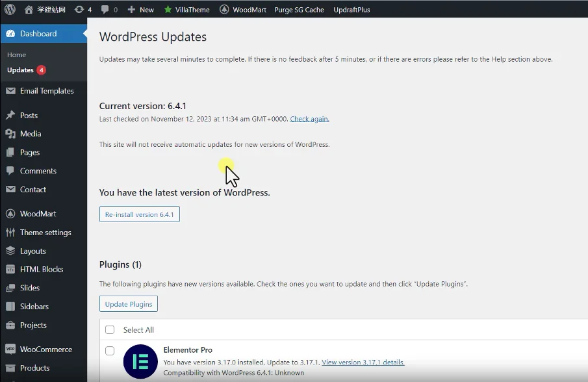
Task: Click the Slides icon in sidebar
Action: 10,288
